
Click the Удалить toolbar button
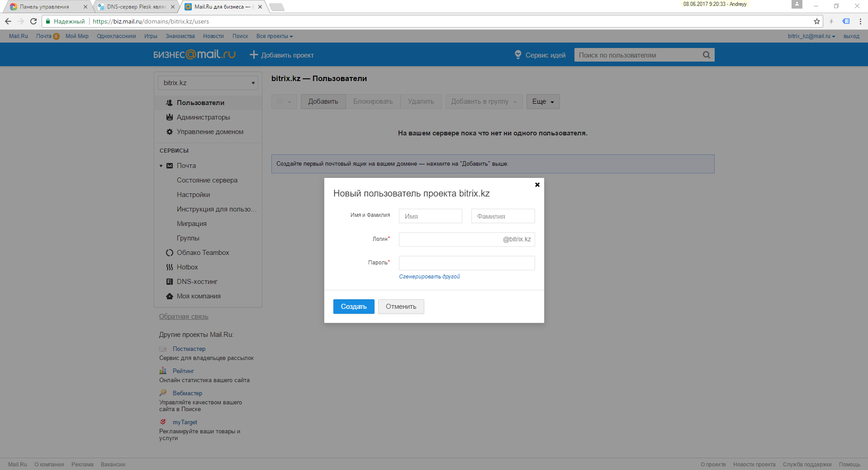421,101
